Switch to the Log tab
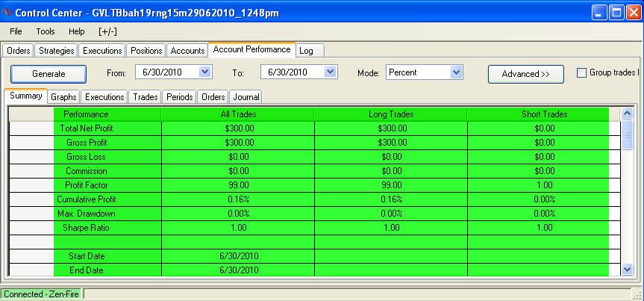 (x=310, y=51)
